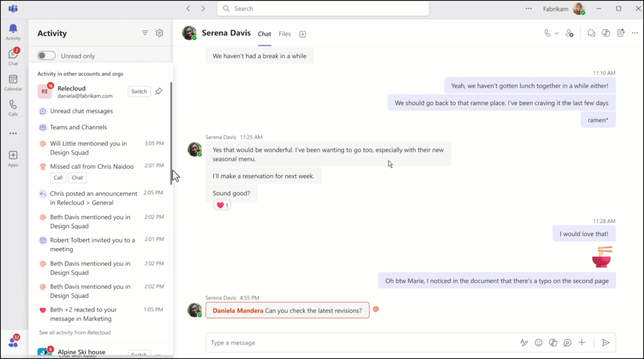The width and height of the screenshot is (644, 359).
Task: Open more options in the chat header
Action: [635, 33]
